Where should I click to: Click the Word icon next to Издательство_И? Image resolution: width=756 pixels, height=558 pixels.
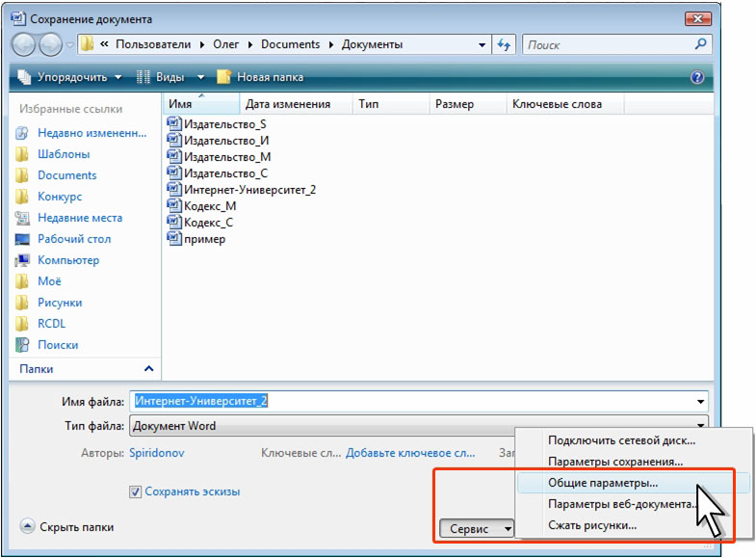tap(173, 140)
